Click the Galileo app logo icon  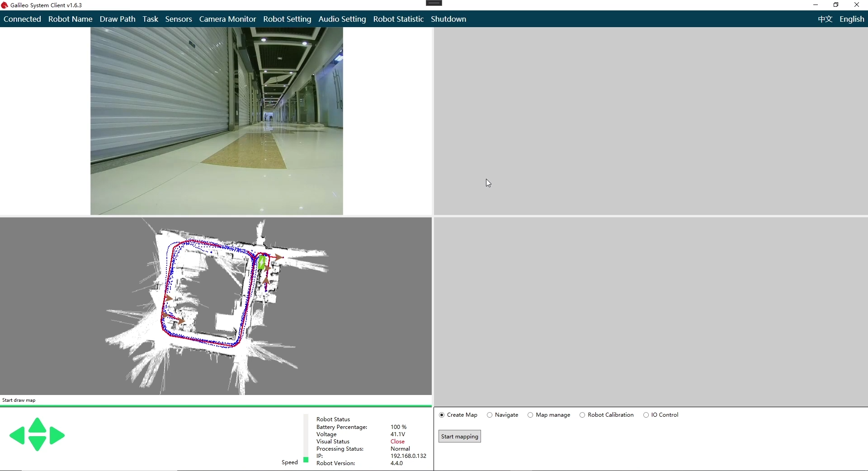pyautogui.click(x=5, y=5)
